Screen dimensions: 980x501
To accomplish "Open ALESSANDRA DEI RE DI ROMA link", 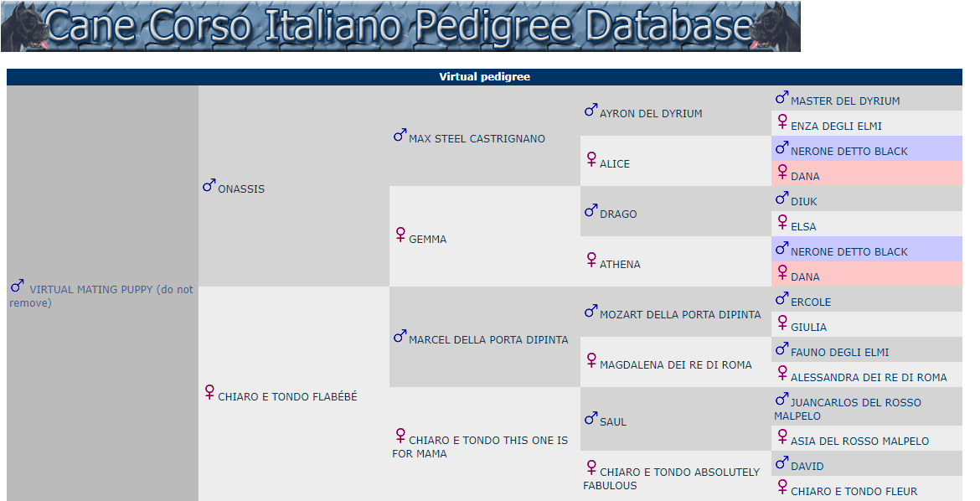I will coord(869,378).
